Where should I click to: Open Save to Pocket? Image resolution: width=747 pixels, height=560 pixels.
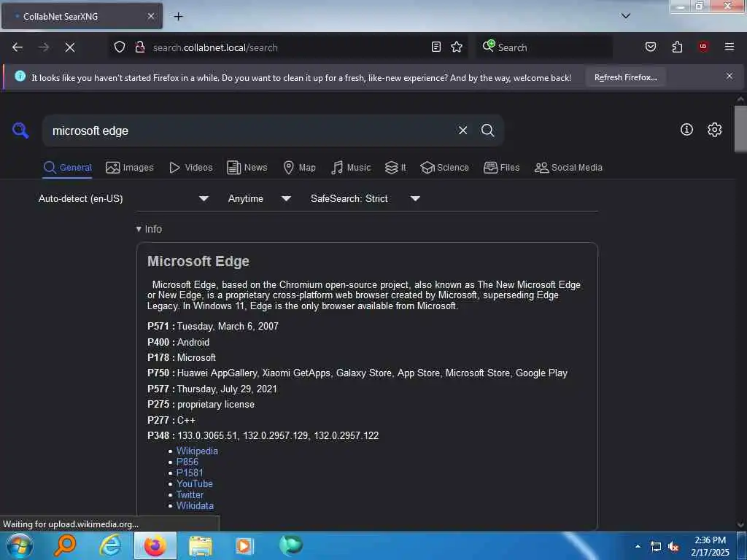651,47
